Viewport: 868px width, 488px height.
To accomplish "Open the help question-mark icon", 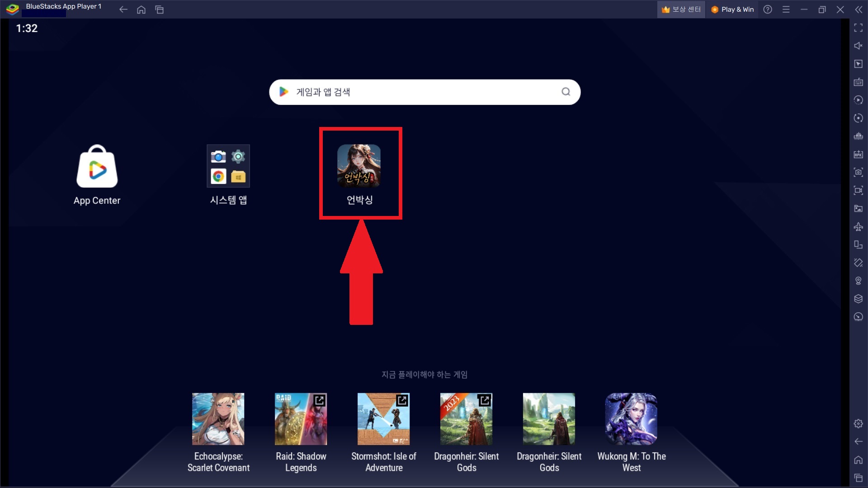I will pos(768,9).
